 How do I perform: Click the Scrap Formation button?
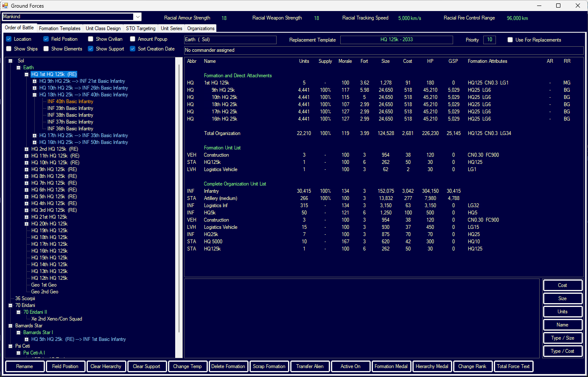pos(269,366)
